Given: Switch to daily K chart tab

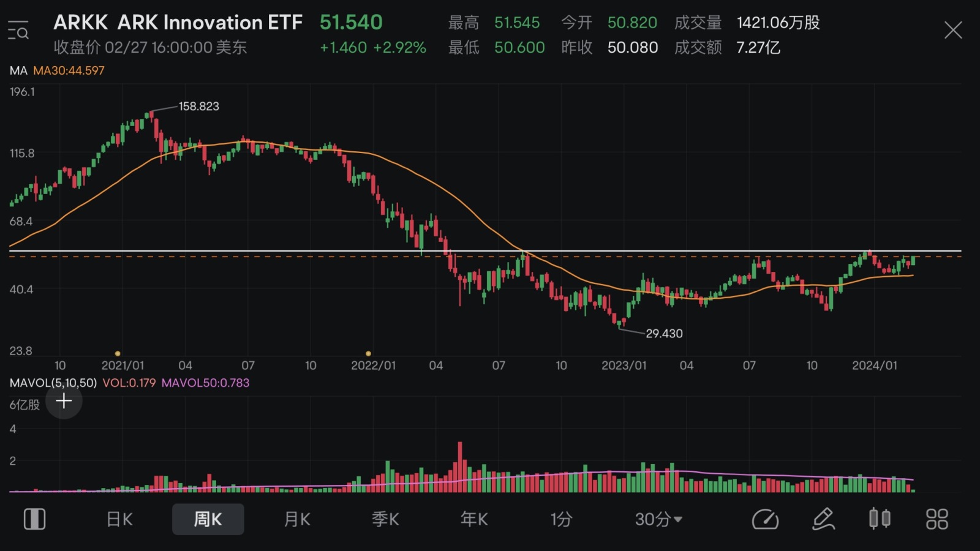Looking at the screenshot, I should tap(119, 519).
